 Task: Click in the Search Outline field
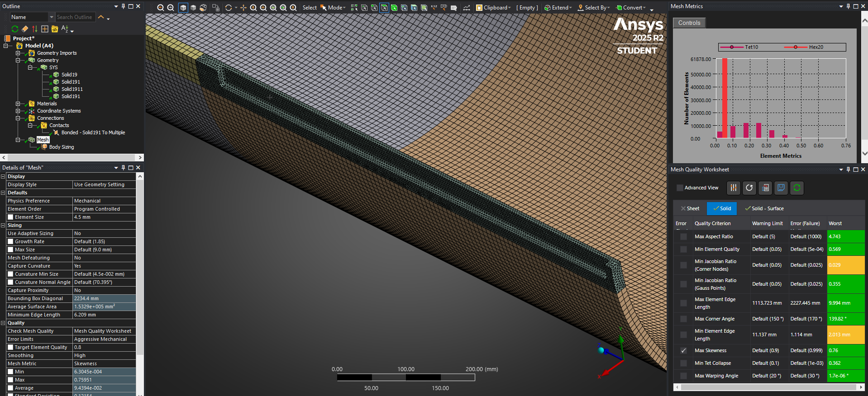76,17
